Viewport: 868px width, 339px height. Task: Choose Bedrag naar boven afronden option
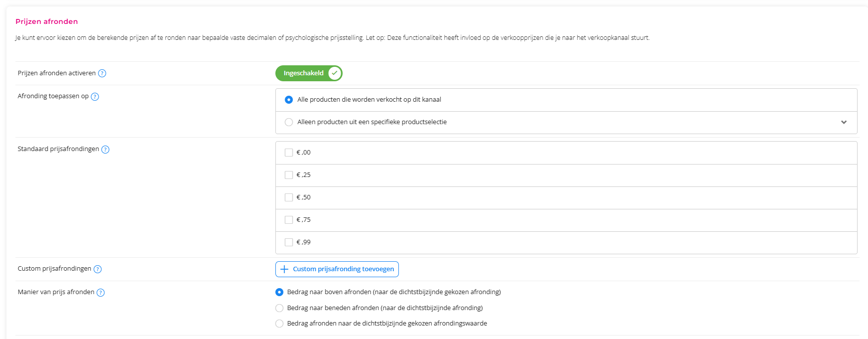pyautogui.click(x=279, y=292)
